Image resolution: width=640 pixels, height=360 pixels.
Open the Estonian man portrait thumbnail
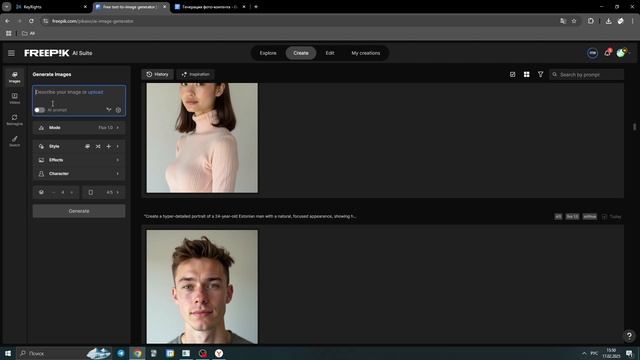(202, 287)
